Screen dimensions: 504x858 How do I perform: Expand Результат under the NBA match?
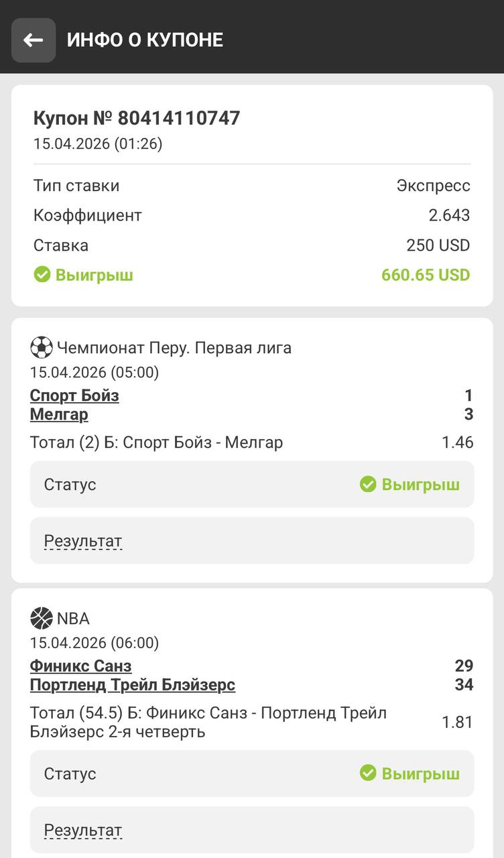click(x=83, y=831)
